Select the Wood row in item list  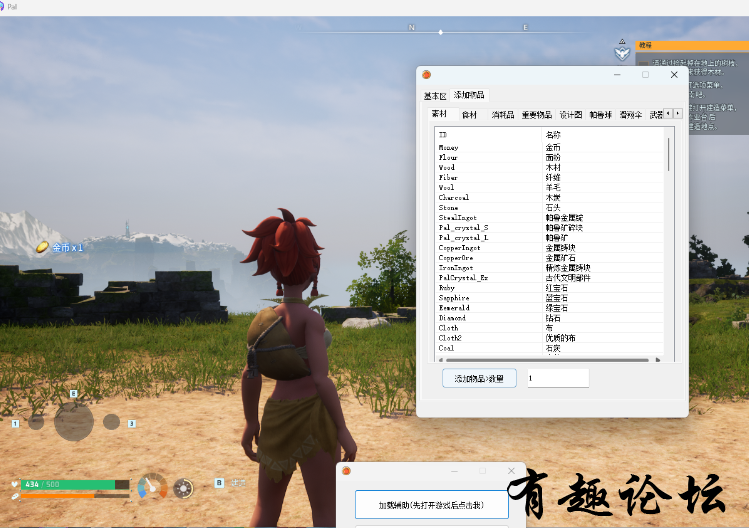click(550, 167)
